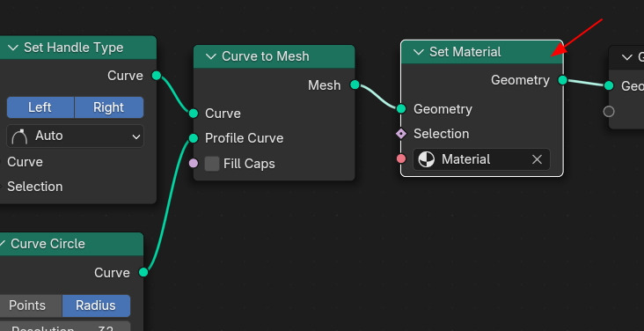This screenshot has height=331, width=644.
Task: Toggle the Right handle button
Action: (109, 107)
